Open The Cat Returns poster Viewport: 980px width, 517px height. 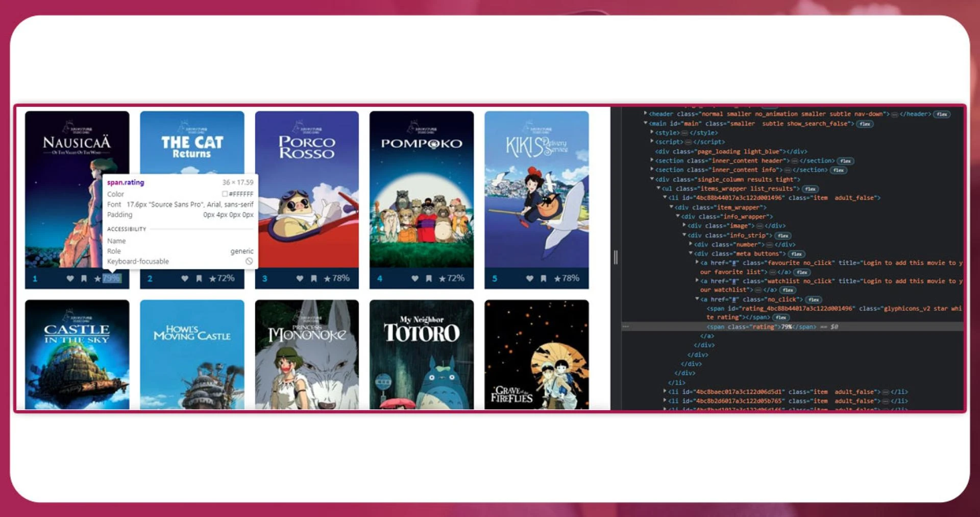coord(192,189)
